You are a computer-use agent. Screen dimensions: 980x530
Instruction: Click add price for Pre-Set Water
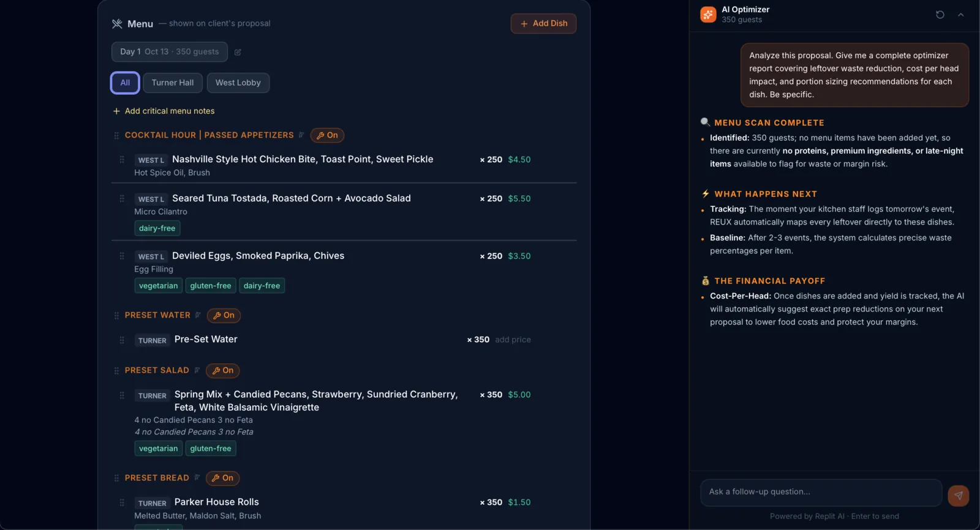click(x=513, y=340)
